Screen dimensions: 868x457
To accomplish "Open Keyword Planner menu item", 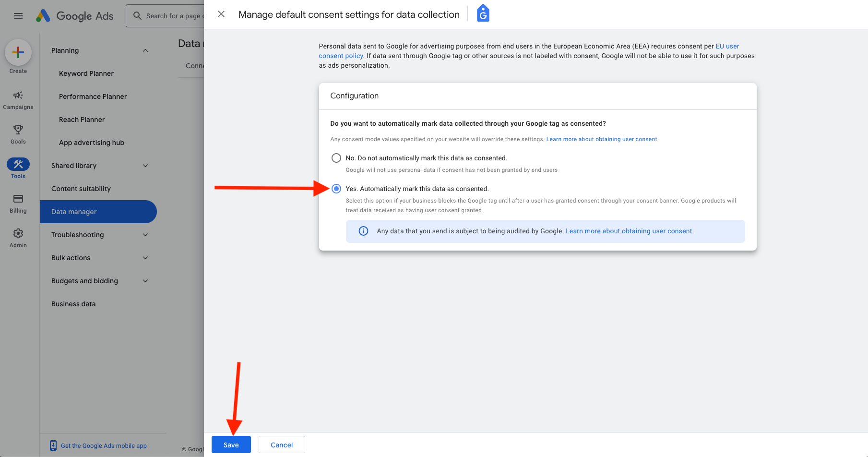I will 86,73.
